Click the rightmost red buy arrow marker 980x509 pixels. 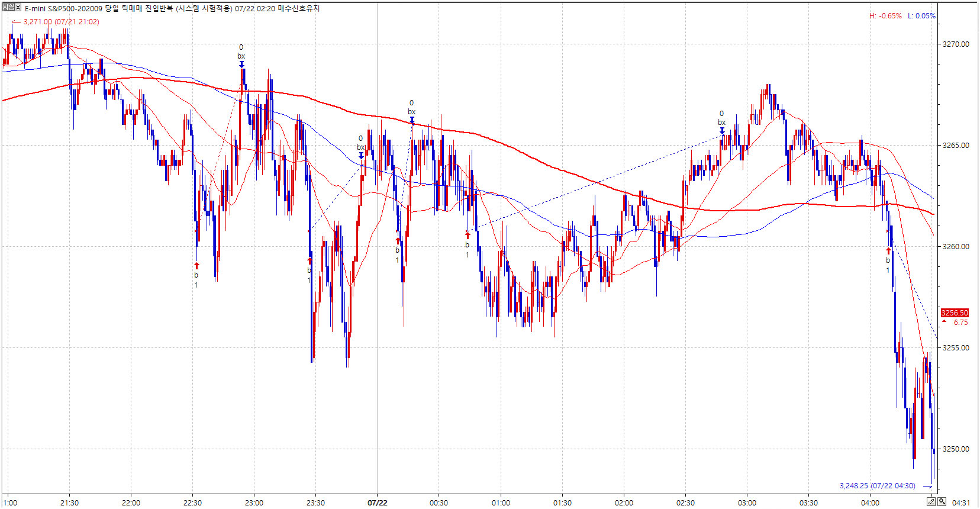point(888,251)
